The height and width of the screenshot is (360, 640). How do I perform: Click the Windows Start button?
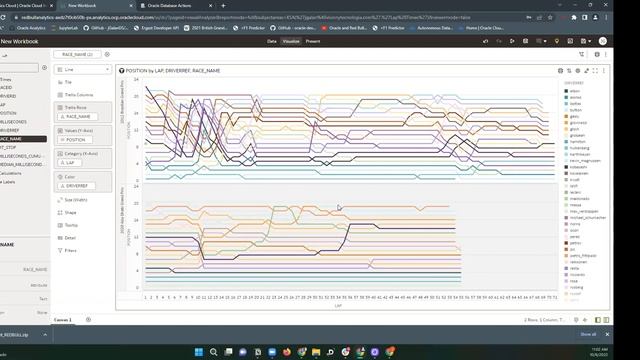pos(199,352)
